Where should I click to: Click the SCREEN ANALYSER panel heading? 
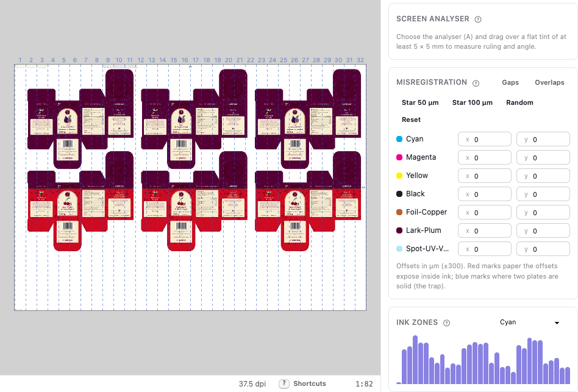(x=433, y=19)
